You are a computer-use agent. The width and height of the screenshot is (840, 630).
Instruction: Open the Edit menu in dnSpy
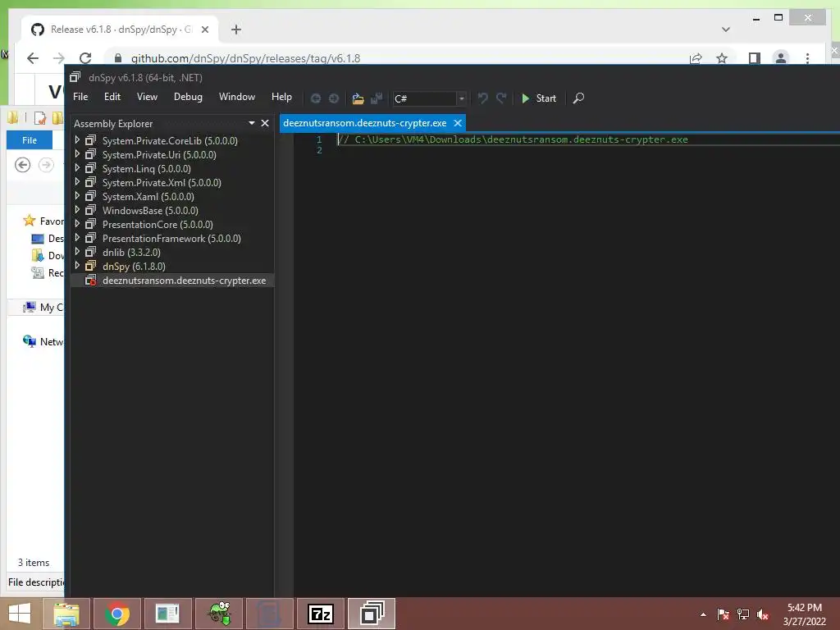point(112,97)
